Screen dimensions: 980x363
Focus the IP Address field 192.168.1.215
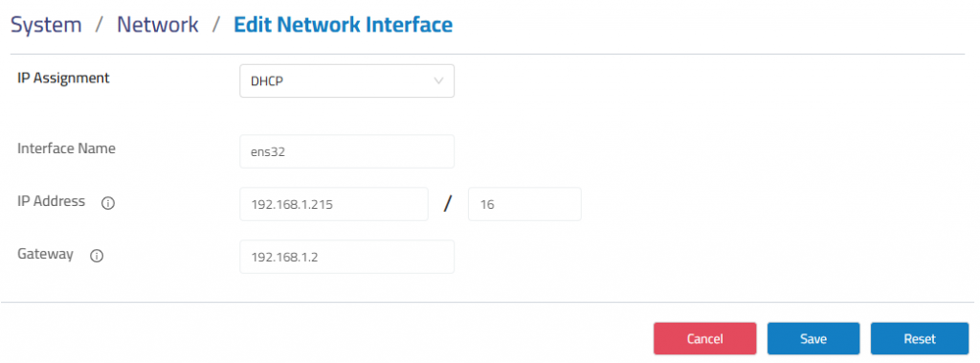[x=334, y=204]
